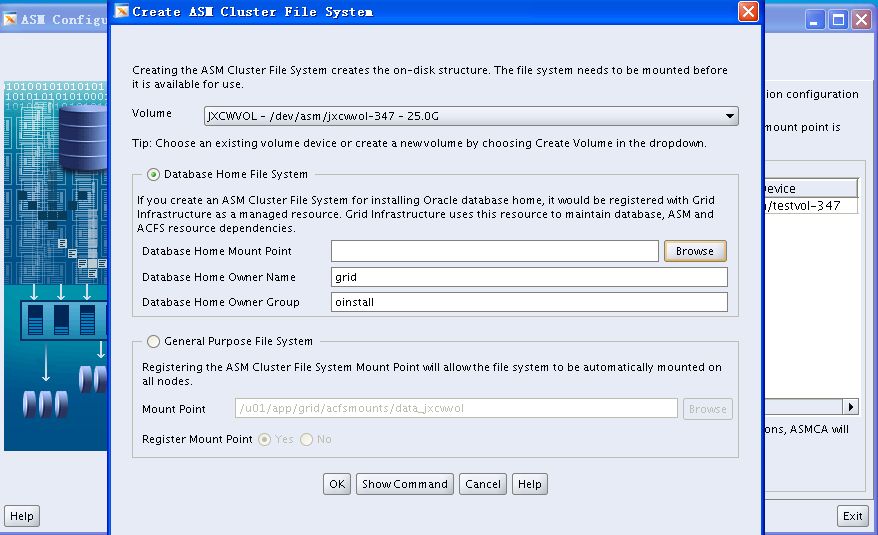
Task: Open the Volume dropdown list
Action: (471, 116)
